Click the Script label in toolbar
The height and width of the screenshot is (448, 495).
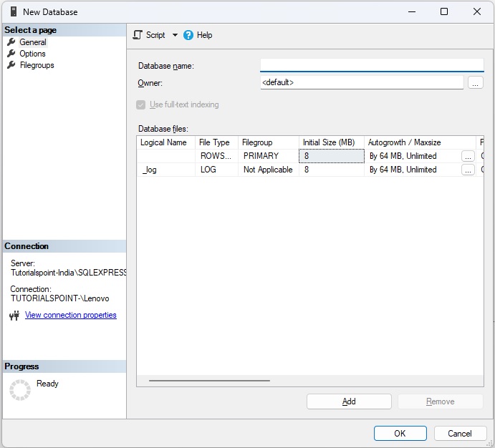pyautogui.click(x=155, y=35)
